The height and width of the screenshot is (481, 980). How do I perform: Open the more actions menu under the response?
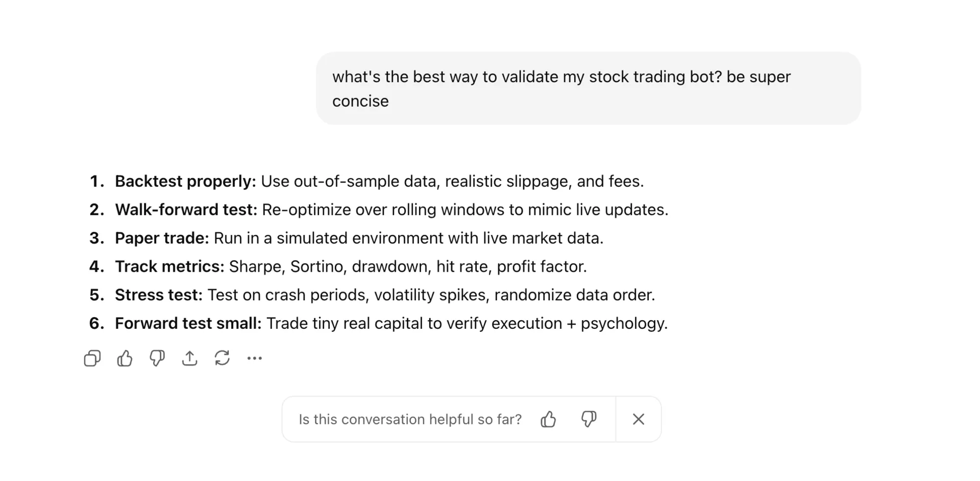point(254,358)
